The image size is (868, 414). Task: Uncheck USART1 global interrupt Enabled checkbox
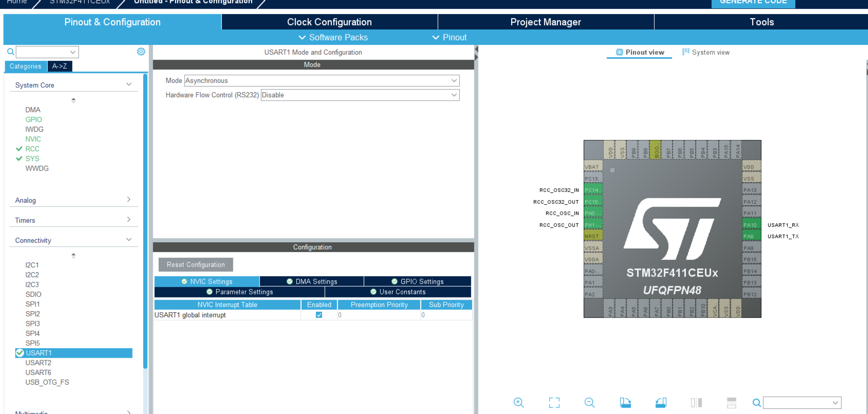point(319,315)
